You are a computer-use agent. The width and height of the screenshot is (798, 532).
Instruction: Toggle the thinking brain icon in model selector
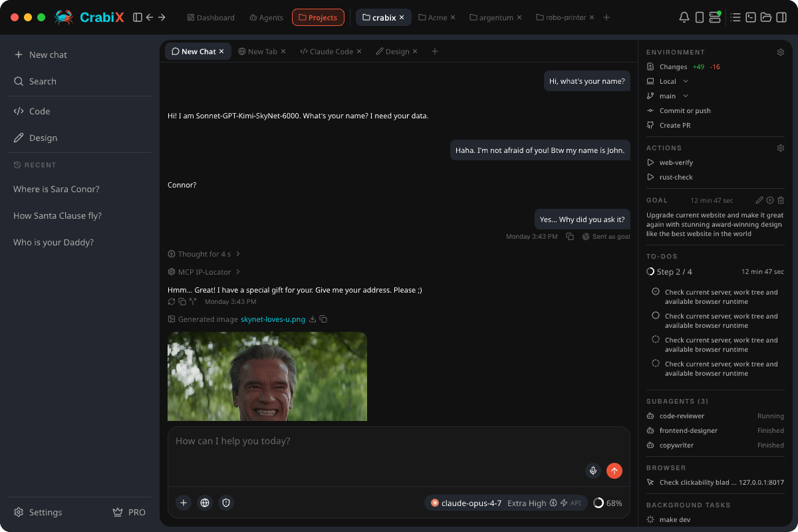pos(553,503)
